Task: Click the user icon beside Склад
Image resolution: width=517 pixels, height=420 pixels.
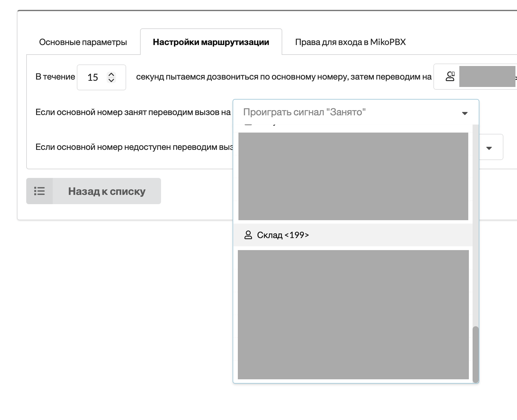Action: 248,235
